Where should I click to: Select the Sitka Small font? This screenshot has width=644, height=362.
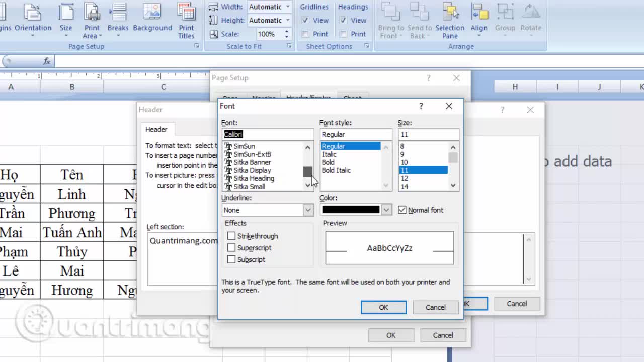(249, 187)
